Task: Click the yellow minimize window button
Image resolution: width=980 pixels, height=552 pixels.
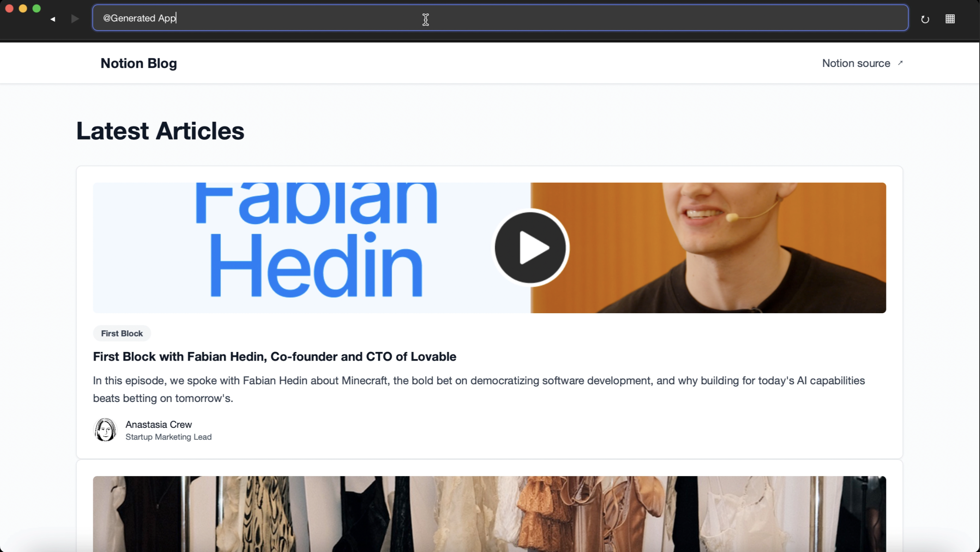Action: coord(23,8)
